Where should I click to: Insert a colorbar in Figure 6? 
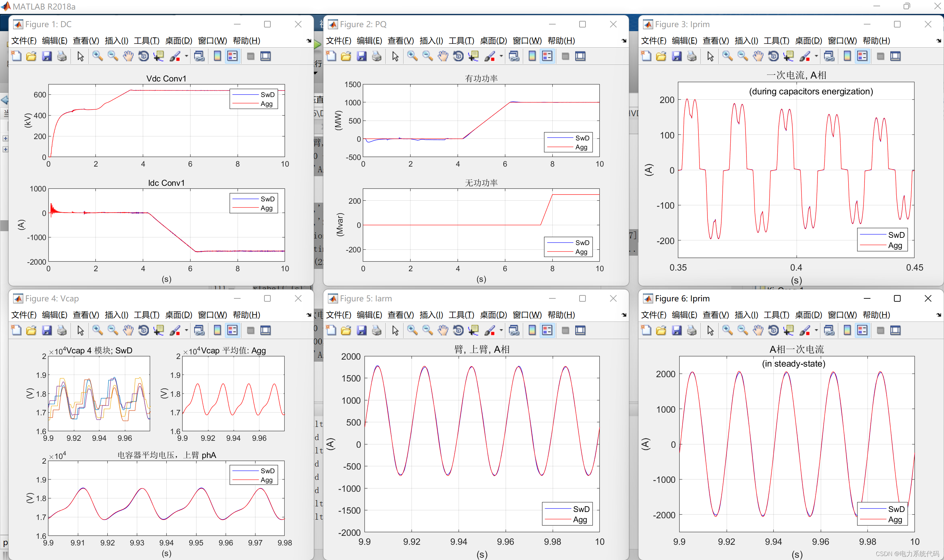(x=847, y=330)
